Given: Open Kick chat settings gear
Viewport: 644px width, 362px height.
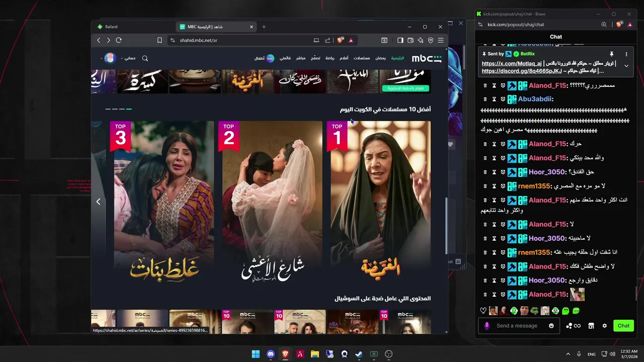Looking at the screenshot, I should click(605, 326).
